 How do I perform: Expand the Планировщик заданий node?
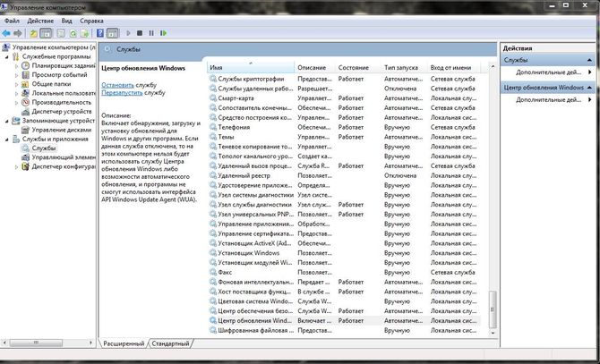(x=16, y=65)
